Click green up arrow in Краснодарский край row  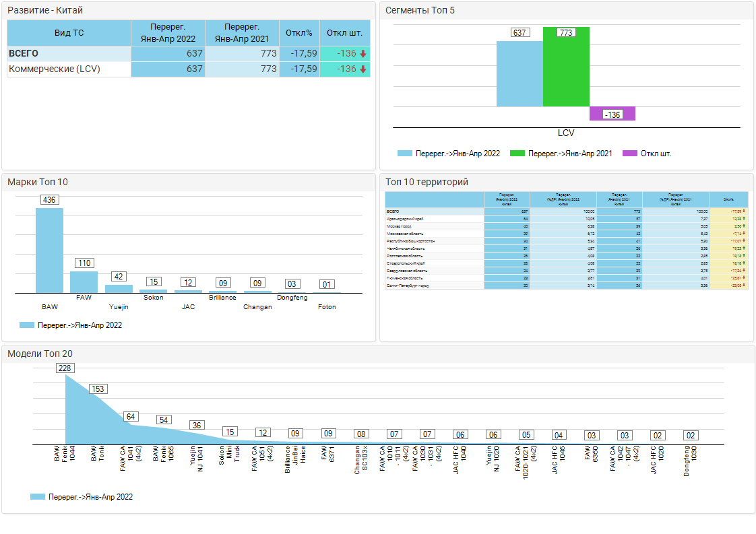point(745,219)
